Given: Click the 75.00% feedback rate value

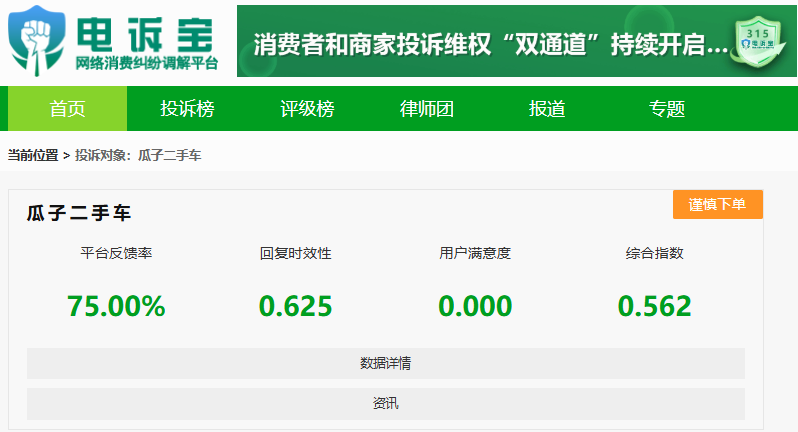Looking at the screenshot, I should click(116, 306).
